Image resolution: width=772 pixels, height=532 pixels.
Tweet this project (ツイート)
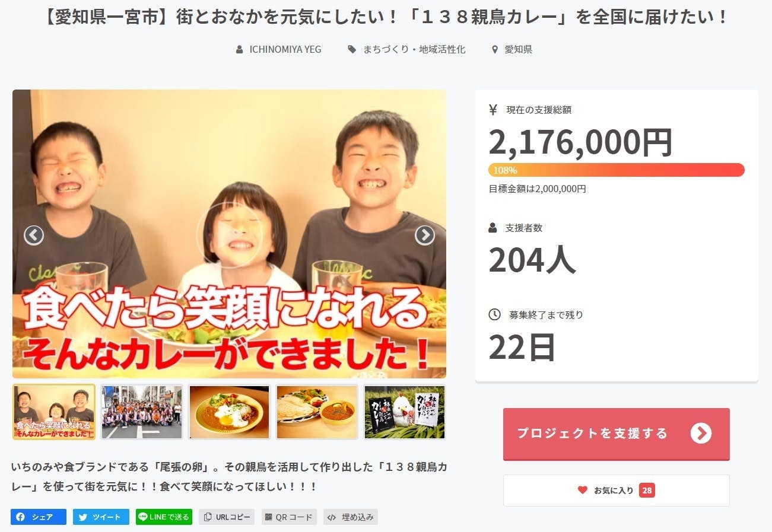tap(101, 517)
